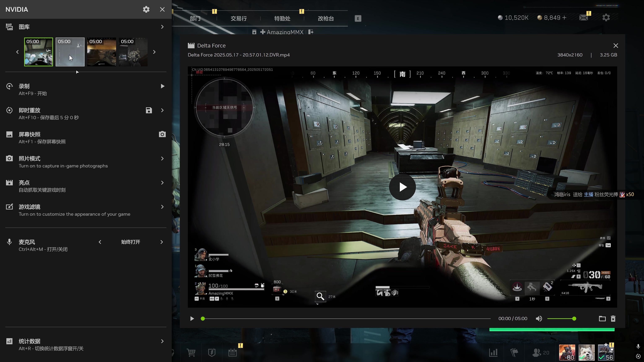Open the game mail inbox icon
Screen dimensions: 644x362
[584, 17]
